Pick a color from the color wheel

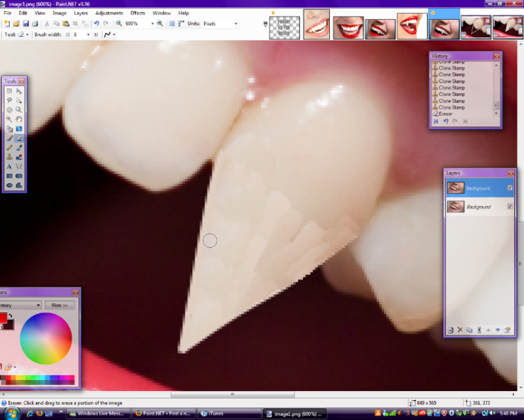coord(46,339)
